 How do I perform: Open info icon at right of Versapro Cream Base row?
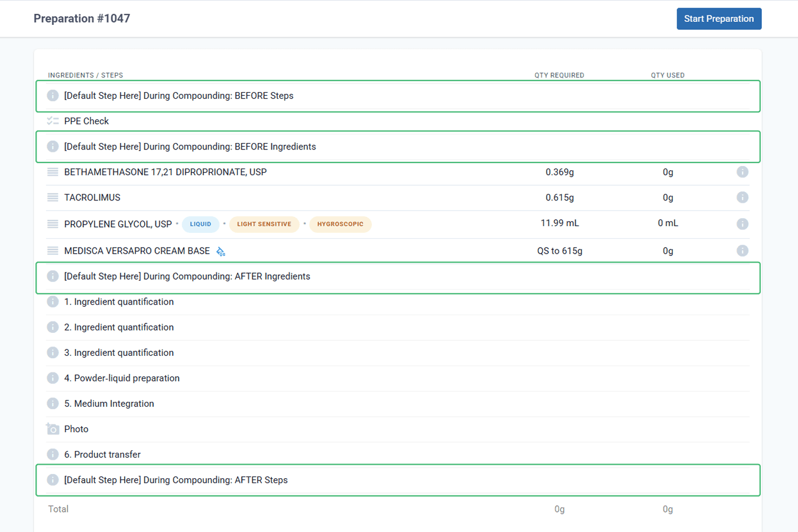pyautogui.click(x=742, y=251)
